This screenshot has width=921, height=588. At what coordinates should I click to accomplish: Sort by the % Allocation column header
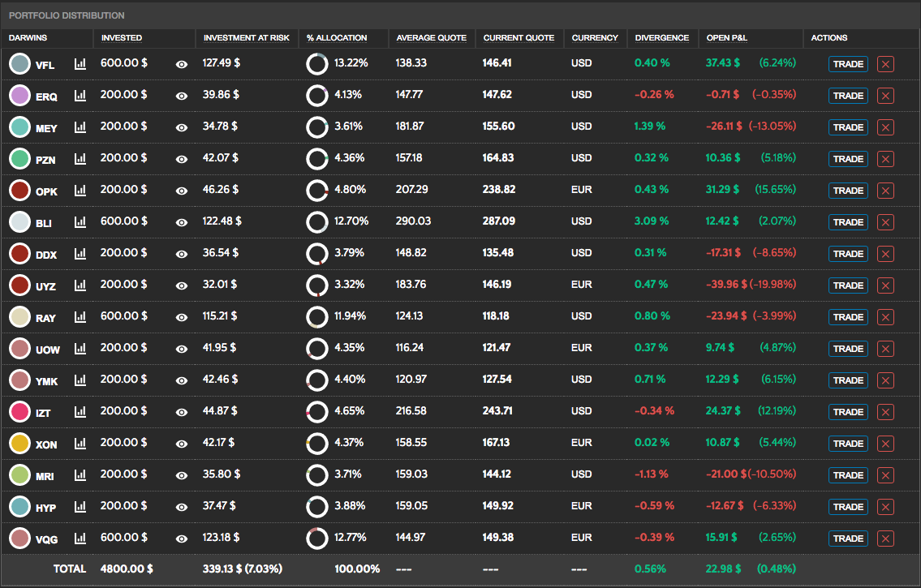click(336, 38)
